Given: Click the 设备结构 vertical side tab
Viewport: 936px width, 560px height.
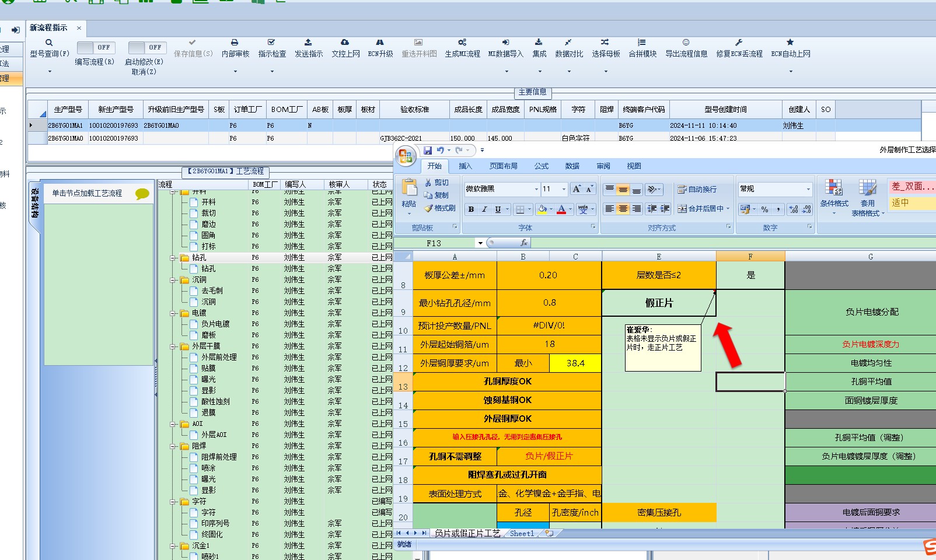Looking at the screenshot, I should click(x=35, y=203).
